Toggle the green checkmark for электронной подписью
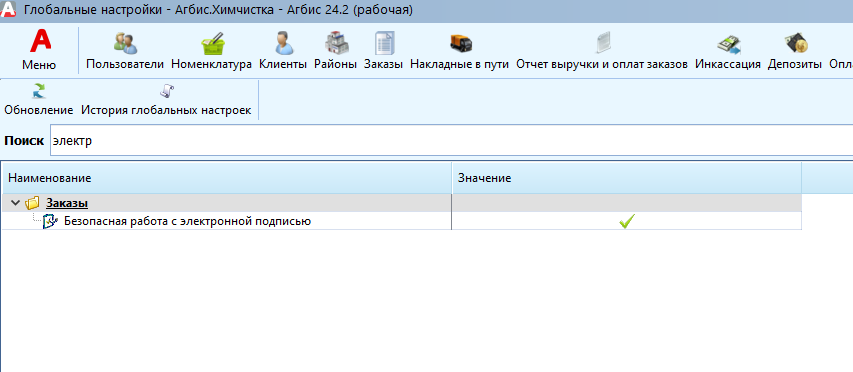853x372 pixels. (627, 221)
